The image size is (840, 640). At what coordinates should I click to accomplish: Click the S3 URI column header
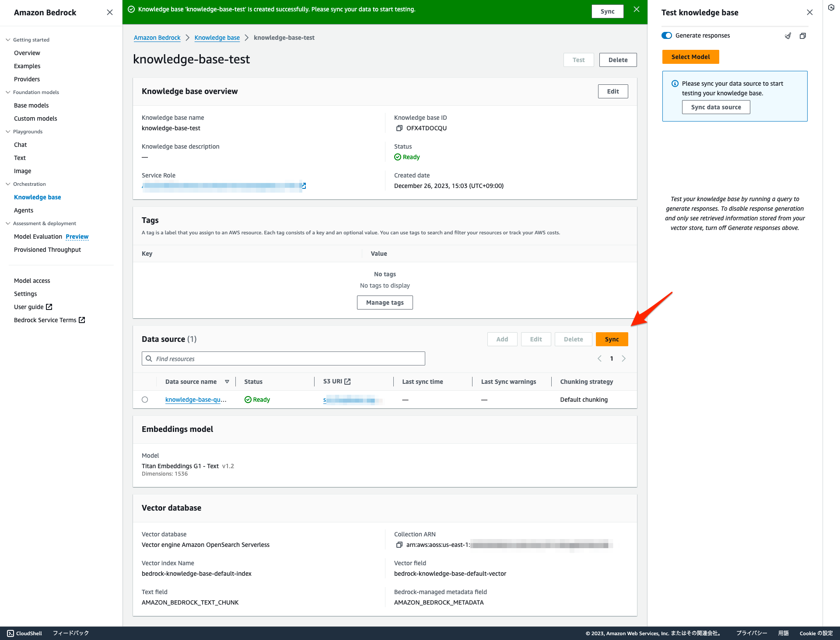click(337, 382)
